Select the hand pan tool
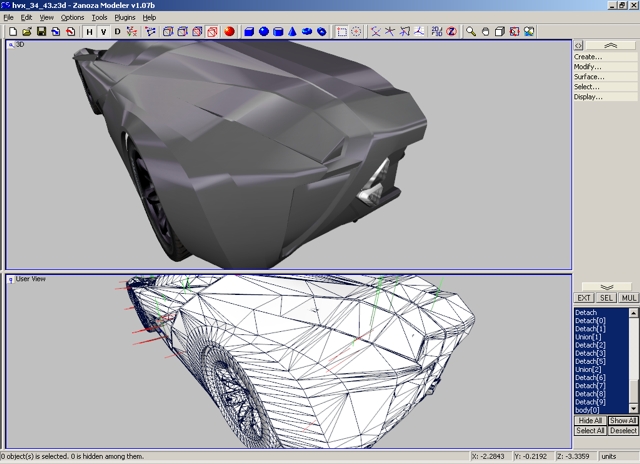The image size is (640, 464). point(486,31)
